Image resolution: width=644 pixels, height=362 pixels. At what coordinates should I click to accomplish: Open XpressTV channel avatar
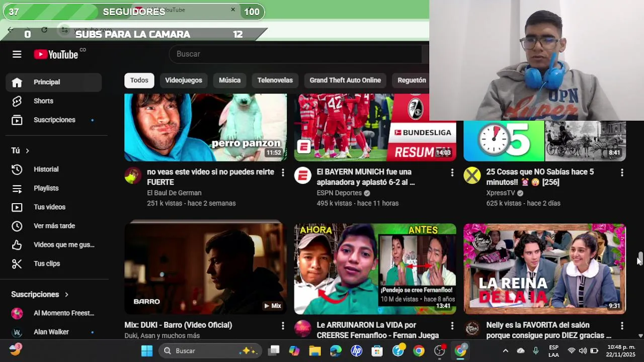pos(472,175)
